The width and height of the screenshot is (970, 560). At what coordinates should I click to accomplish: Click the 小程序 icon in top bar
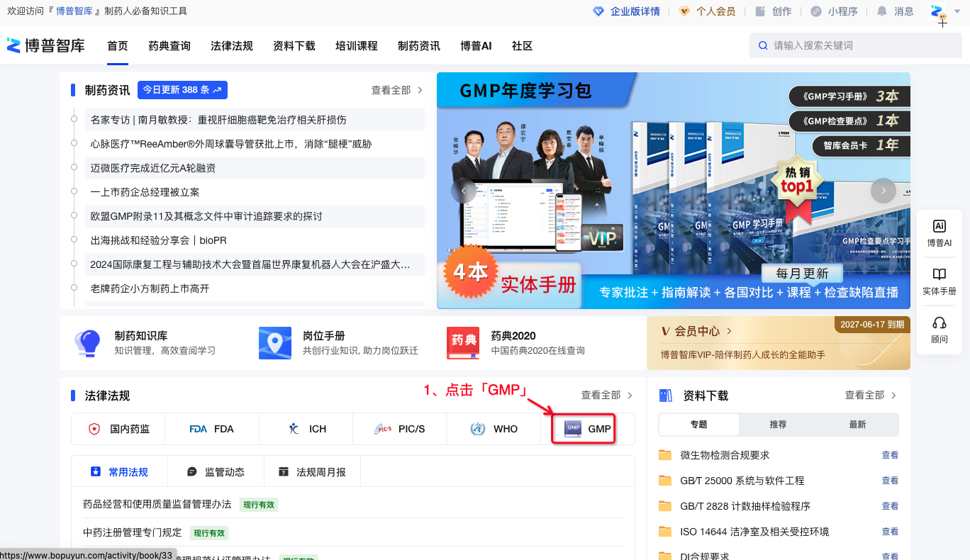(816, 11)
